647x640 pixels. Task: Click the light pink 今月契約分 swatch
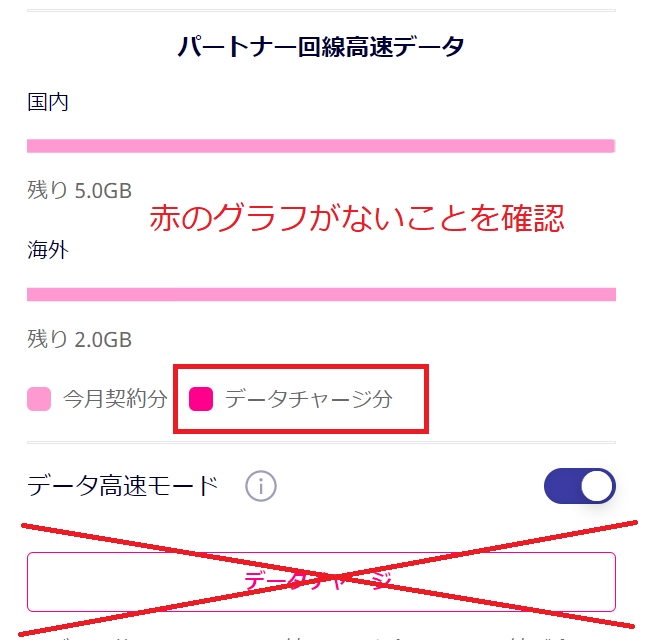(x=39, y=400)
